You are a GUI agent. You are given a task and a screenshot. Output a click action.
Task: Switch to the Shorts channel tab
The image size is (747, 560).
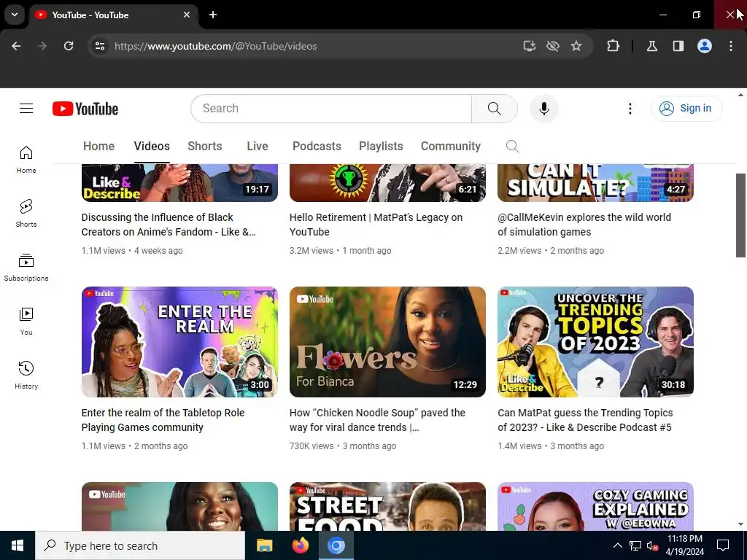coord(205,146)
